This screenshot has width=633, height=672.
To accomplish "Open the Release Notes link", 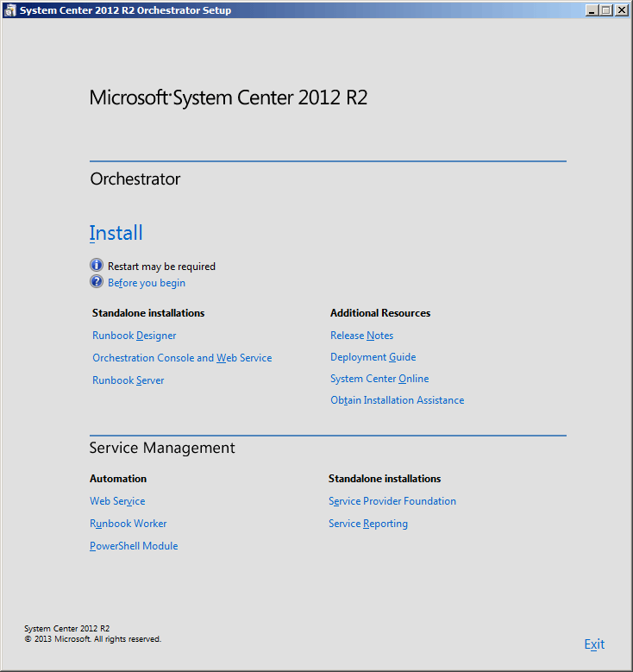I will point(361,336).
